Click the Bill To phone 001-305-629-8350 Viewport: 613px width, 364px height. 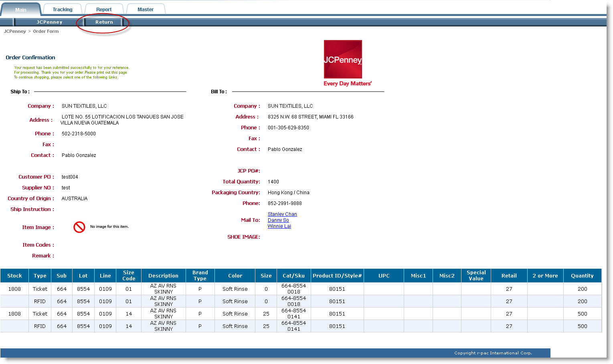pos(288,127)
